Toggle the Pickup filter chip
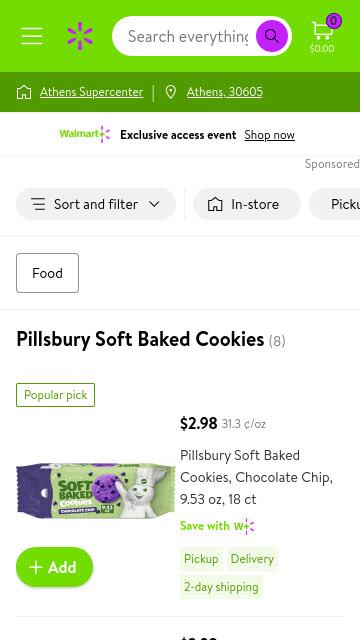Image resolution: width=360 pixels, height=640 pixels. click(335, 204)
